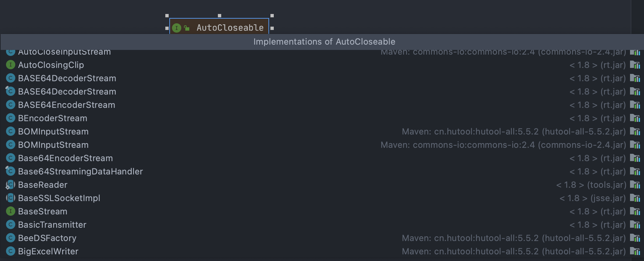
Task: Select the first BASE64DecoderStream entry
Action: coord(322,78)
